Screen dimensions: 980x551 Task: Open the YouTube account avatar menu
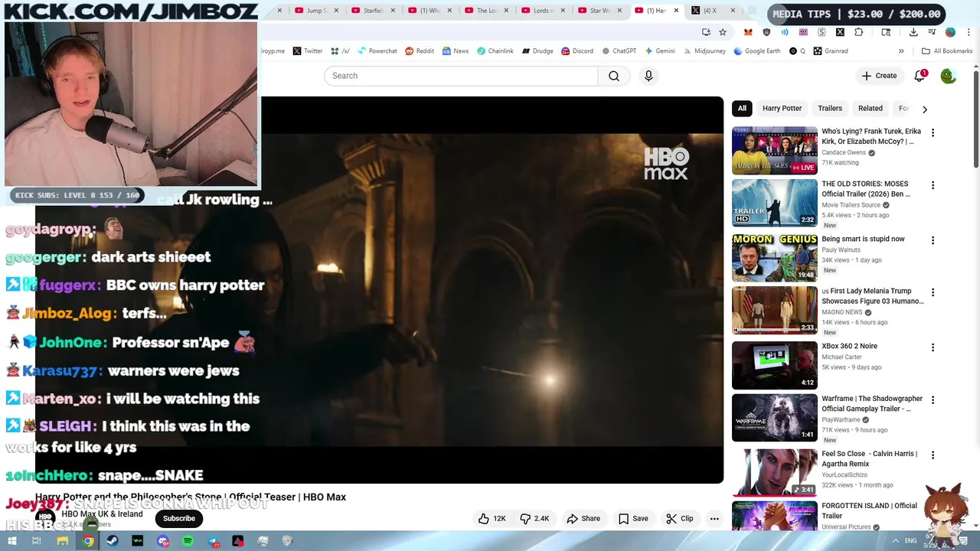(x=948, y=76)
